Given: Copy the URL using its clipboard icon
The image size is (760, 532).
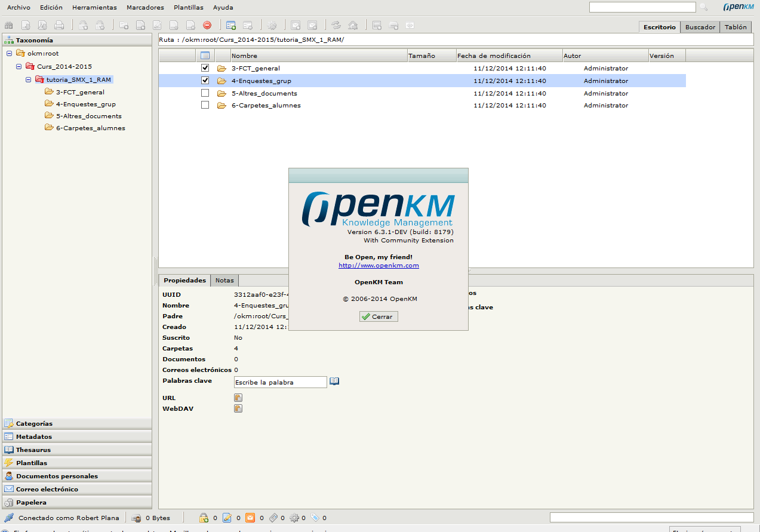Looking at the screenshot, I should pos(238,398).
